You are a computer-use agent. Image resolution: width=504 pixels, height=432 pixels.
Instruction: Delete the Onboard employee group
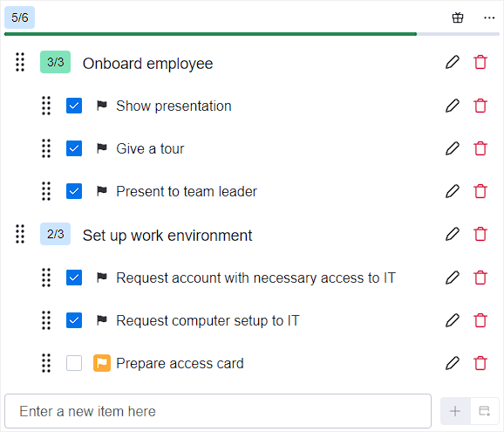pyautogui.click(x=480, y=62)
